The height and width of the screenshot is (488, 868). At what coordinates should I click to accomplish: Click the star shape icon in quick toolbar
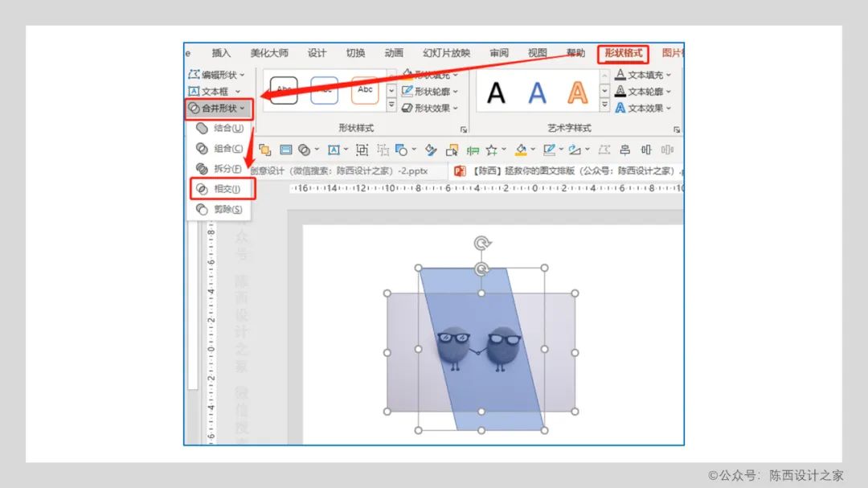coord(491,150)
